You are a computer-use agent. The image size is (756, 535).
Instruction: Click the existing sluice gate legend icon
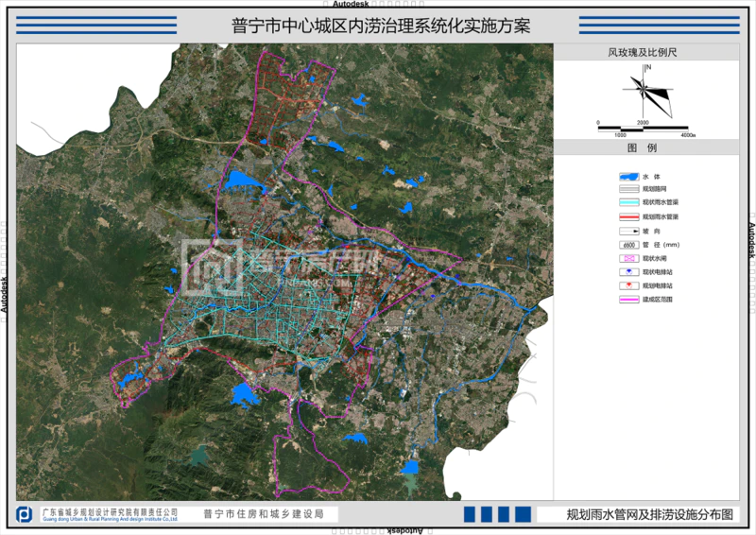628,258
